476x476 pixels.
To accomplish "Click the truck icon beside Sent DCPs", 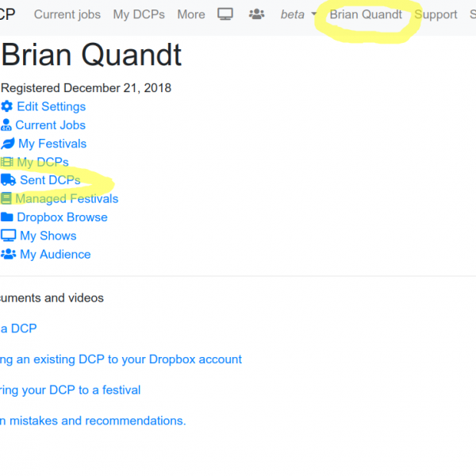I will [8, 180].
